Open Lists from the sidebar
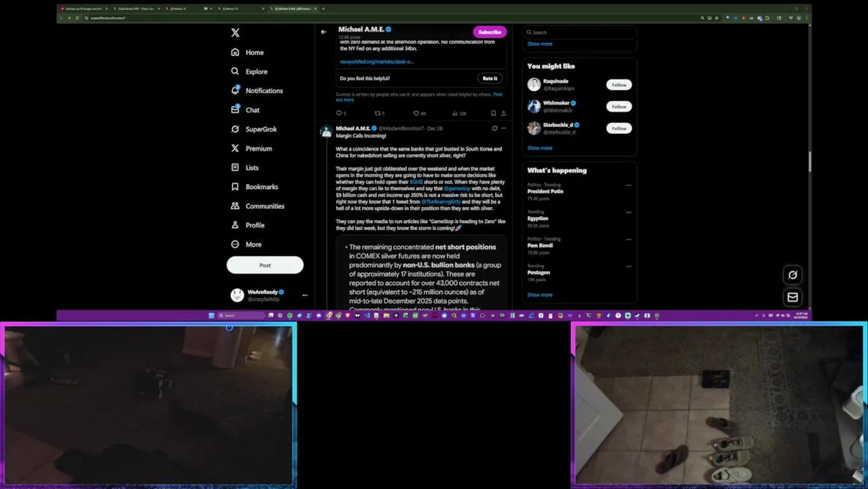Viewport: 868px width, 489px height. tap(245, 167)
